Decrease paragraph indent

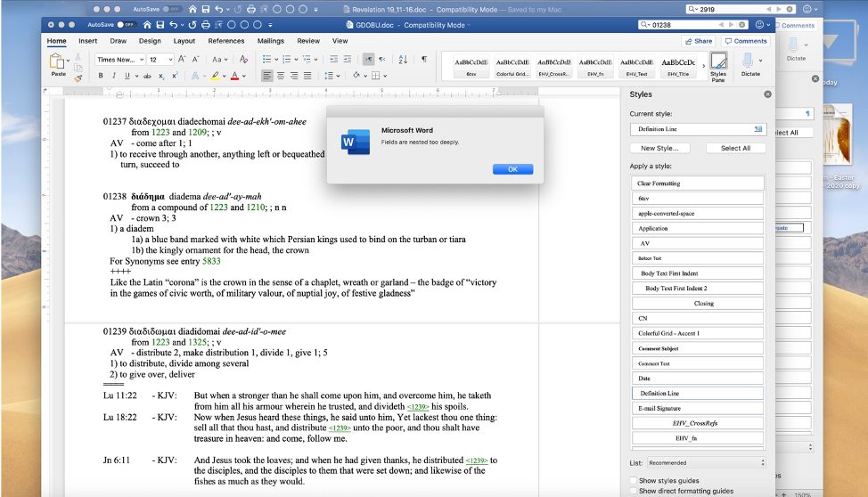click(334, 59)
